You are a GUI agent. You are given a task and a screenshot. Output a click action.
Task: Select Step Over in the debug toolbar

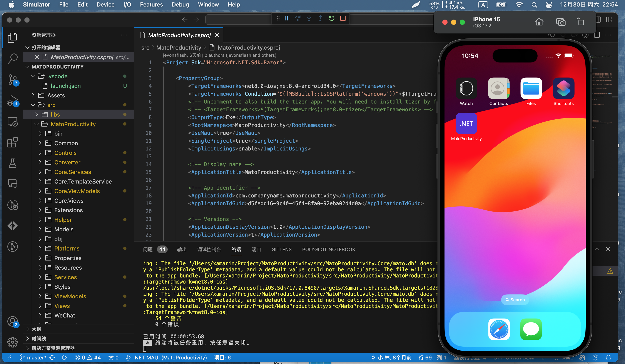coord(298,18)
